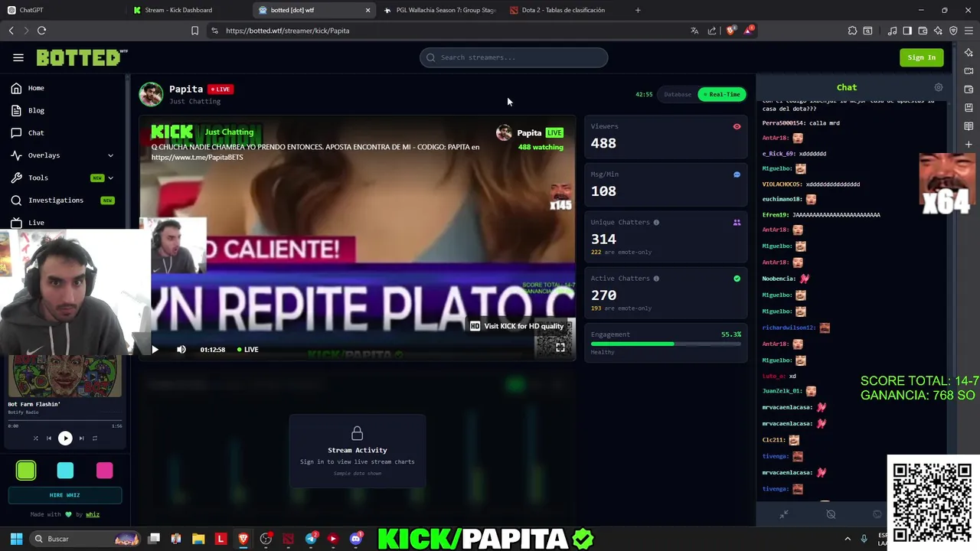Skip to previous radio track
The image size is (980, 551).
[x=49, y=439]
